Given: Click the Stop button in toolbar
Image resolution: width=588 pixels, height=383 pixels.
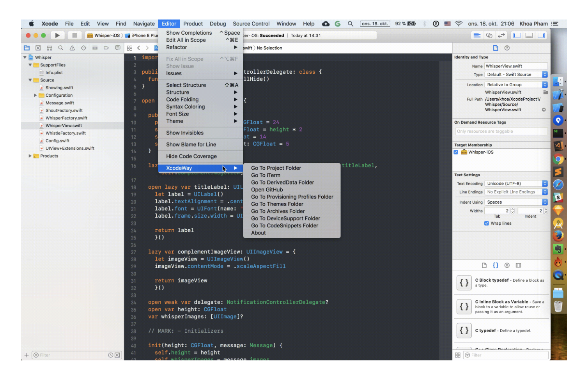Looking at the screenshot, I should point(74,35).
